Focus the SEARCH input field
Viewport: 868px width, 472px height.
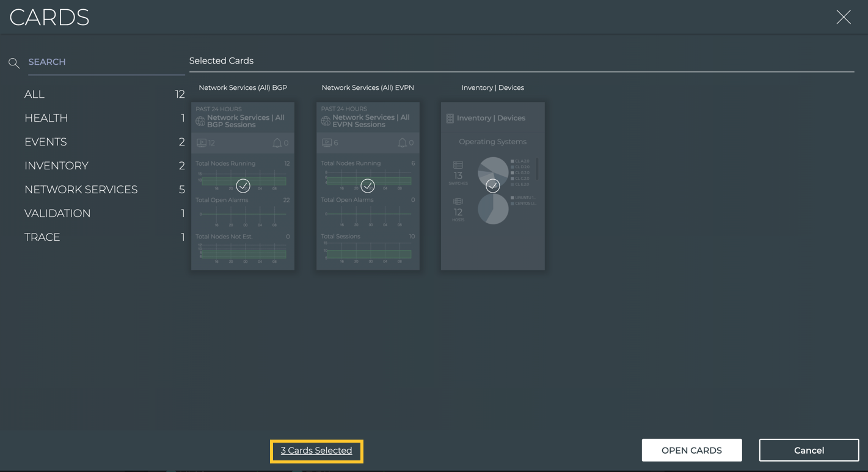(105, 62)
